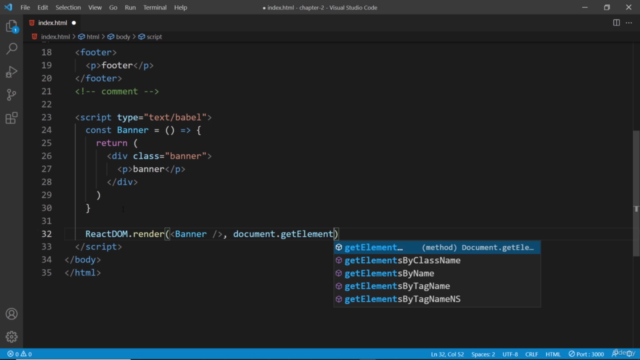Click the closing script tag on line 33
The image size is (640, 360).
[98, 247]
